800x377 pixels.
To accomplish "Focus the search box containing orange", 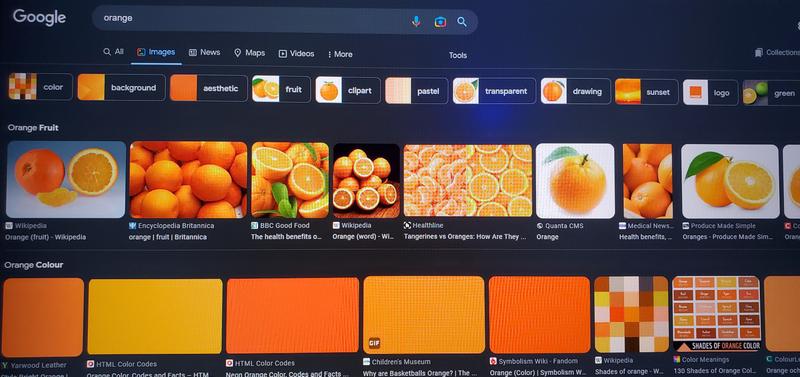I will coord(285,20).
